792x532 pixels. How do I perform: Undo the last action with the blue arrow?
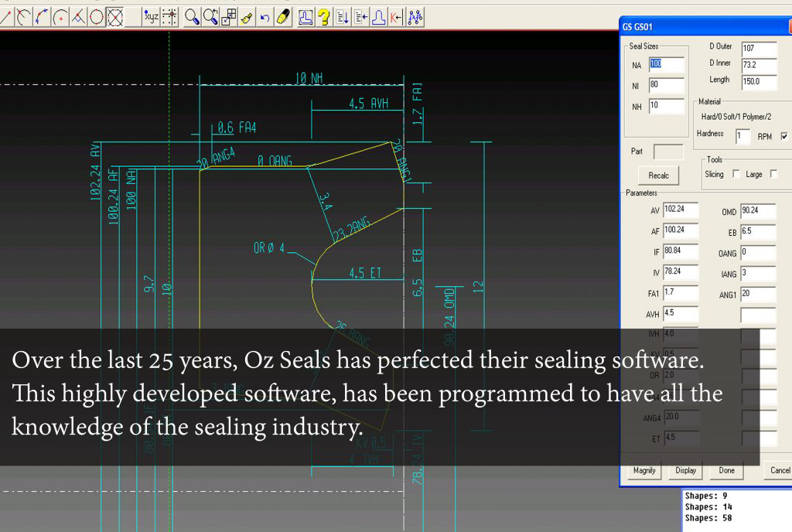coord(265,17)
